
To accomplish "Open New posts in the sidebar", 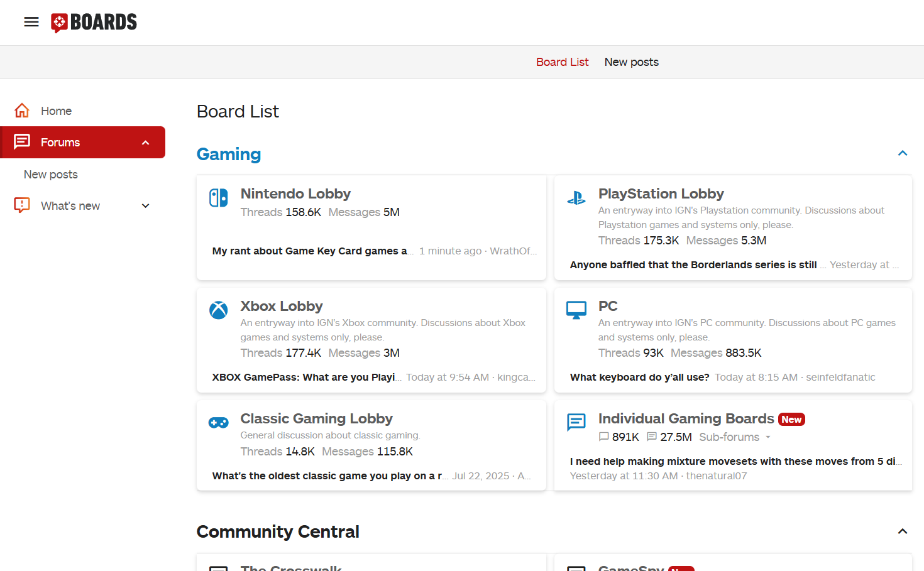I will (x=51, y=175).
